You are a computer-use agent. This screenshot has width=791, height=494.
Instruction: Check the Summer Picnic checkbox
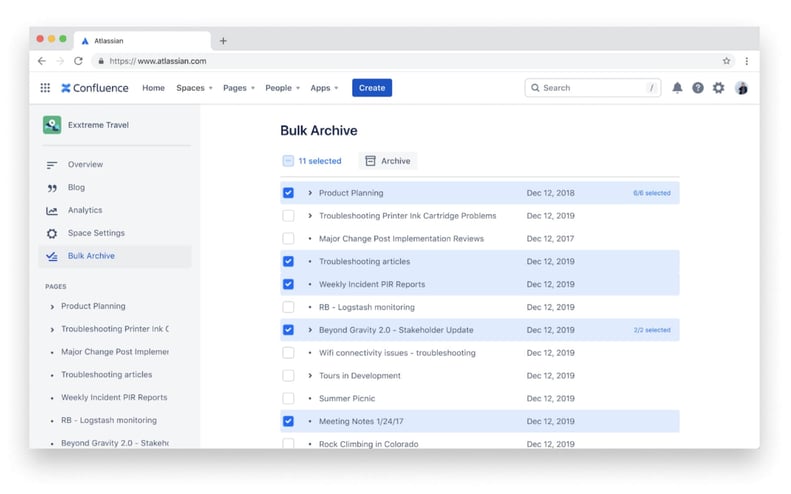(288, 399)
